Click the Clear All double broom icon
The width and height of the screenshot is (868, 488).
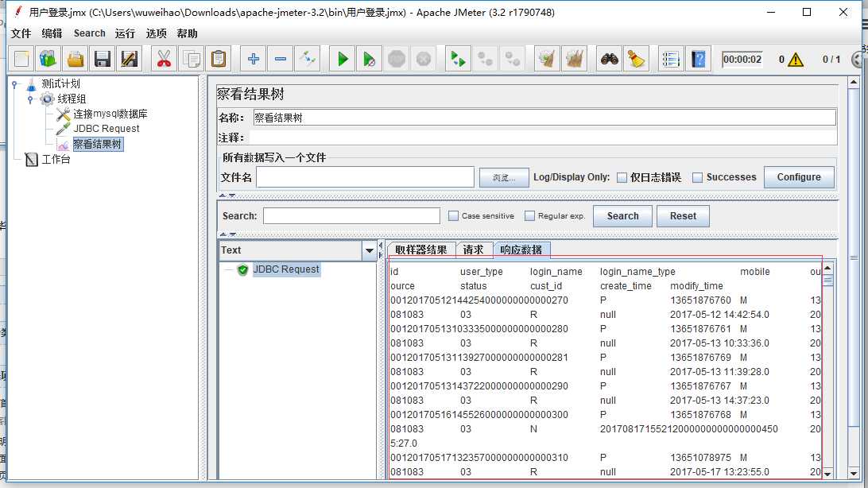575,59
